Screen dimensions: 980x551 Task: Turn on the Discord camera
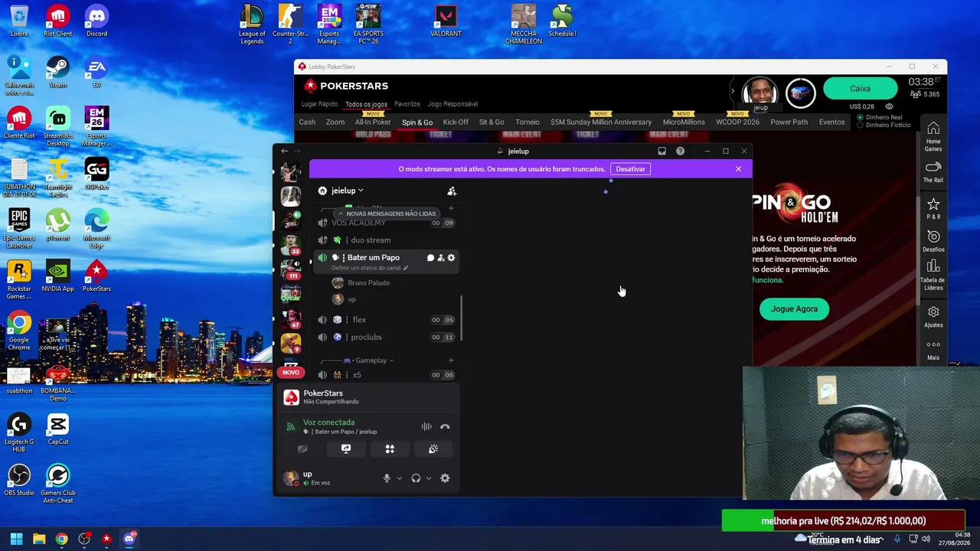pyautogui.click(x=302, y=449)
